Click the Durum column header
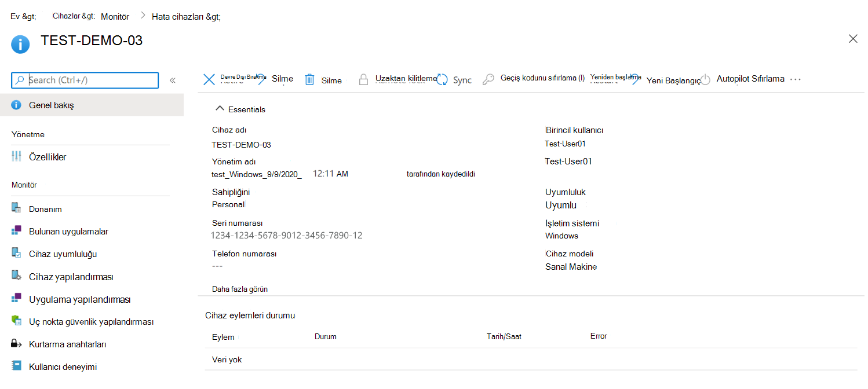The width and height of the screenshot is (868, 389). (x=325, y=336)
